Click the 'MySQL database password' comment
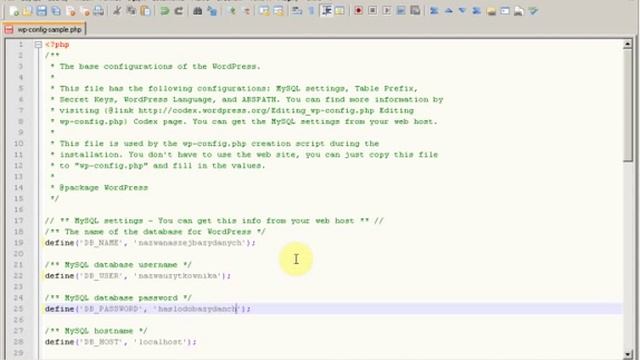This screenshot has width=640, height=360. [118, 298]
